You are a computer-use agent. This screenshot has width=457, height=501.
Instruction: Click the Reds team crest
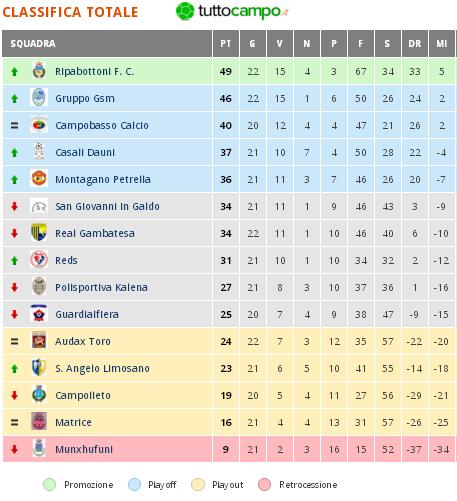[39, 260]
